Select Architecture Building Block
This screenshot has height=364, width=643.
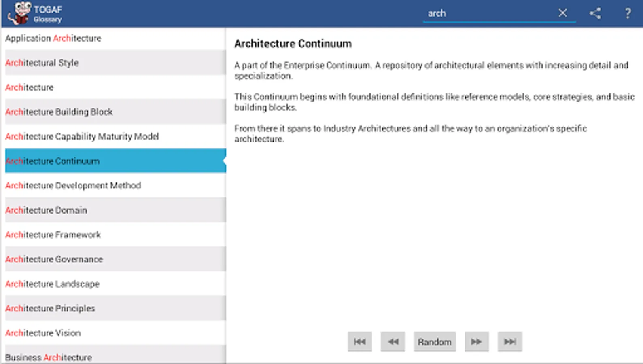115,112
